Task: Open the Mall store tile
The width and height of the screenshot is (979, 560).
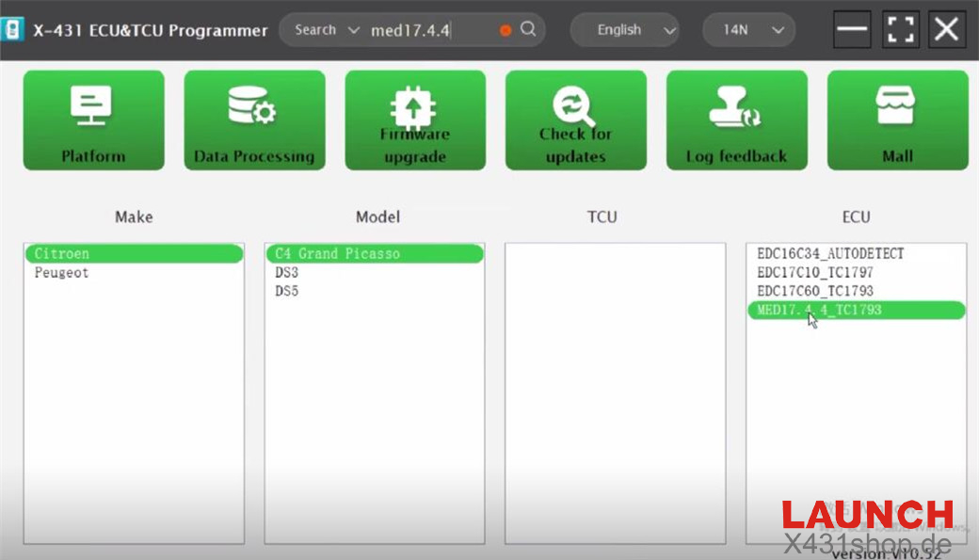Action: (x=897, y=120)
